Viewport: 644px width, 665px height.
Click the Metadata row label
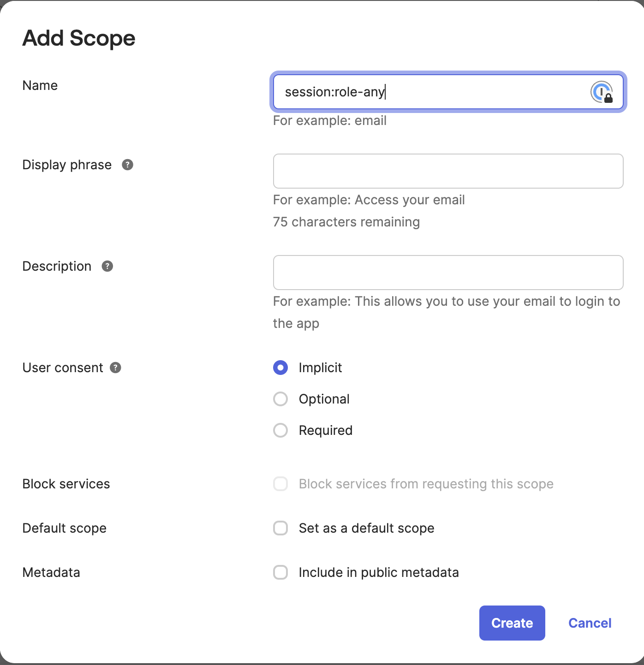click(x=51, y=572)
